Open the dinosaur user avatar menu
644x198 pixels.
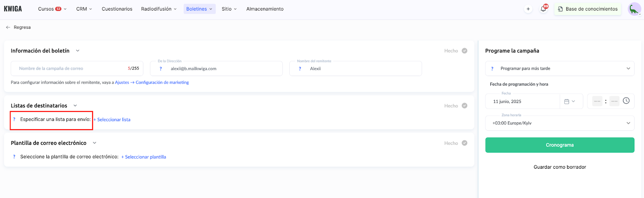634,9
